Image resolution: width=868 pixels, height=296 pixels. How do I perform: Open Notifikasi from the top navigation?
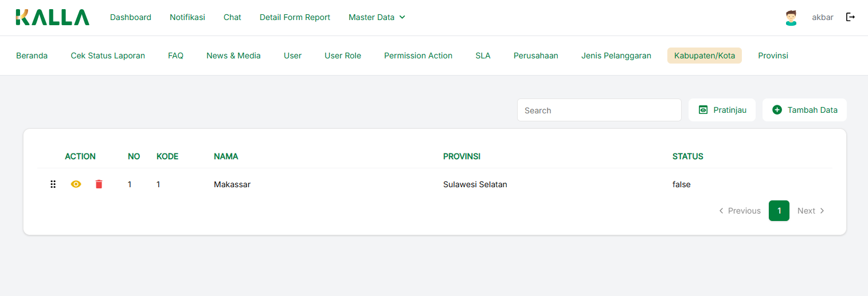(x=187, y=17)
